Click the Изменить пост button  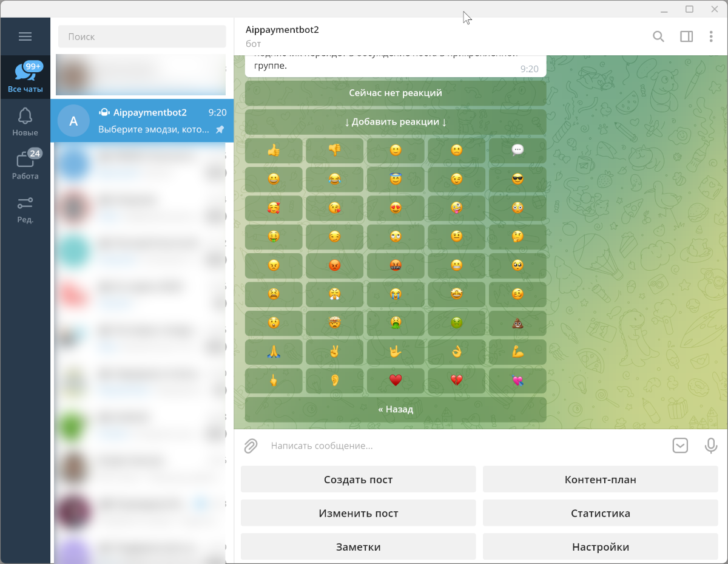(359, 513)
